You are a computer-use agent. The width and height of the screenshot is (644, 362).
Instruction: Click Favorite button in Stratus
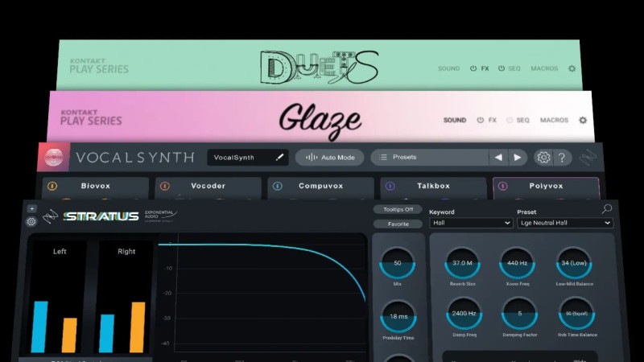point(398,224)
